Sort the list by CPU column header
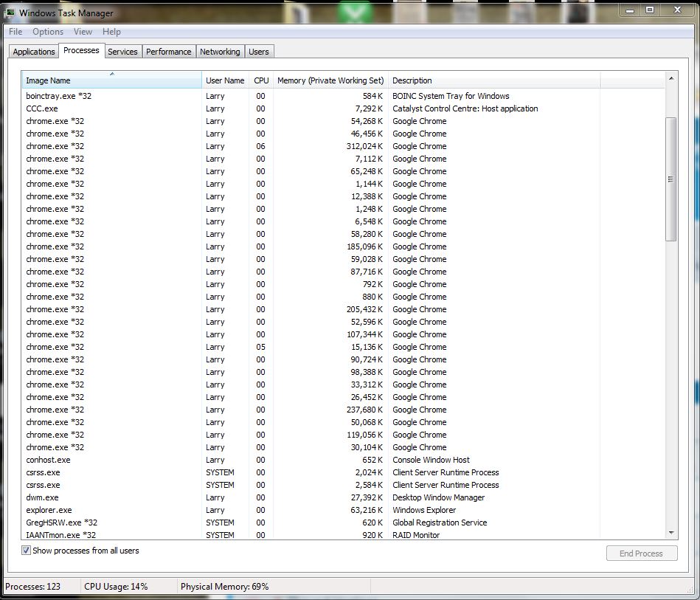Image resolution: width=700 pixels, height=600 pixels. coord(261,80)
